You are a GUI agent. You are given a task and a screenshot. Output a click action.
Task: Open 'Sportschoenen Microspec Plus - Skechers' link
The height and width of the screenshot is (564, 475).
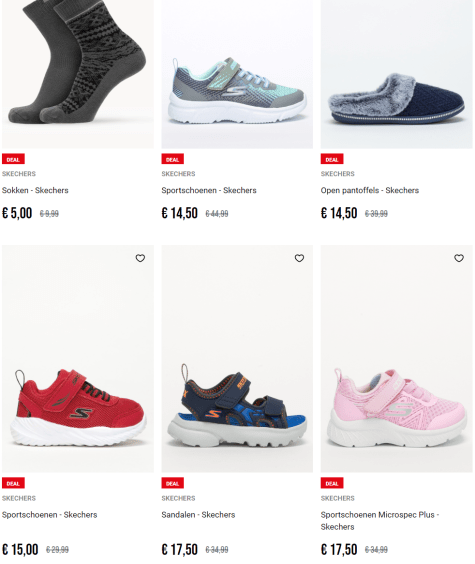[380, 520]
